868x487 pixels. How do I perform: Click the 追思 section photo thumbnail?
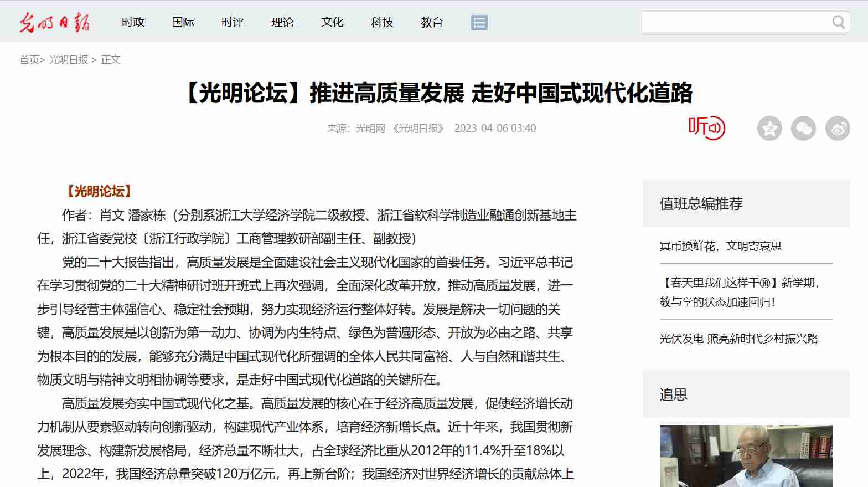point(746,455)
